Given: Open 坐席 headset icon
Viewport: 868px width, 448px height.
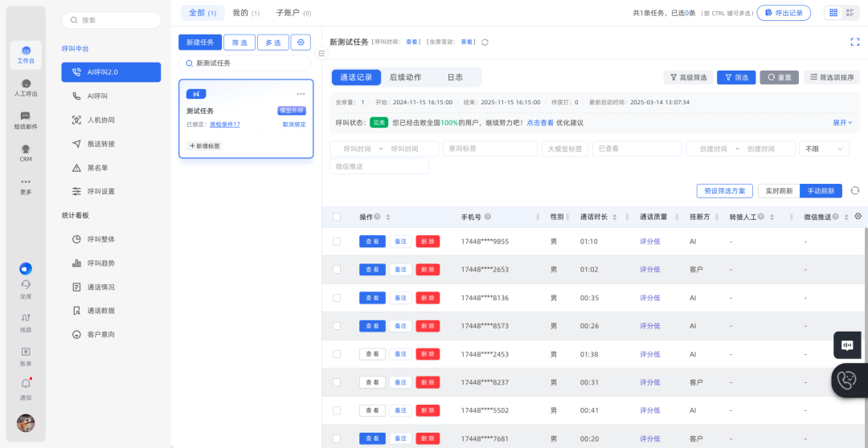Looking at the screenshot, I should (x=26, y=289).
